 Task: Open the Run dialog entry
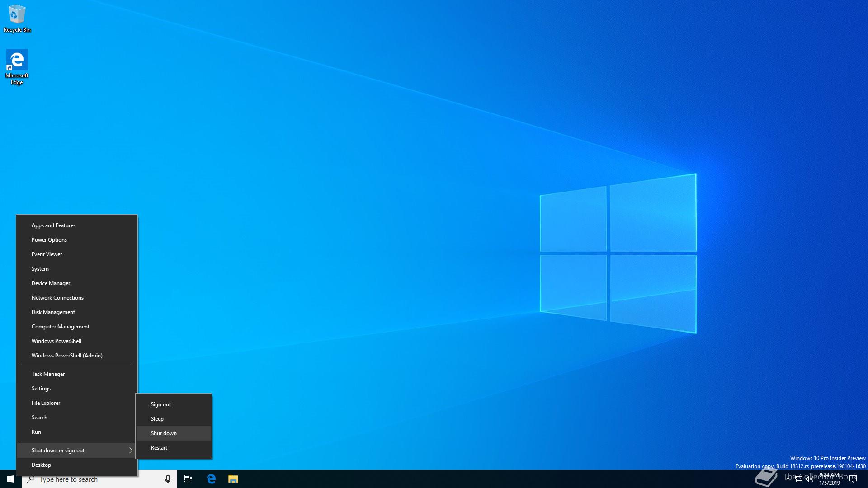77,432
